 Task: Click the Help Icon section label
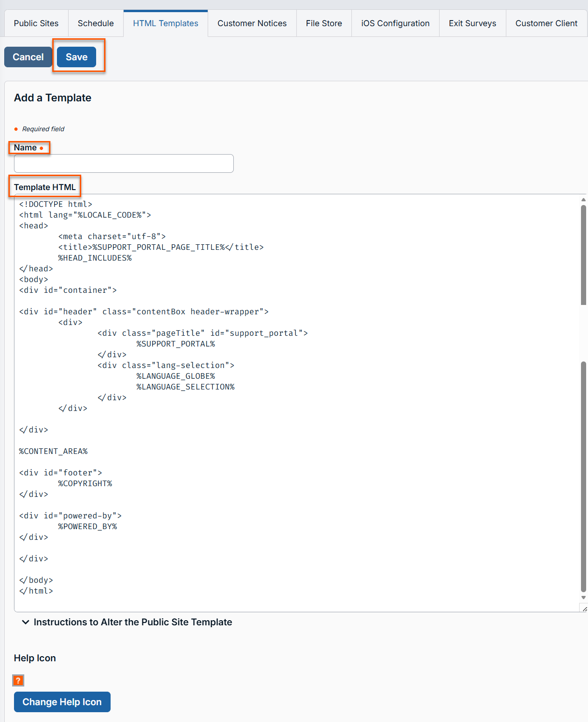tap(35, 658)
